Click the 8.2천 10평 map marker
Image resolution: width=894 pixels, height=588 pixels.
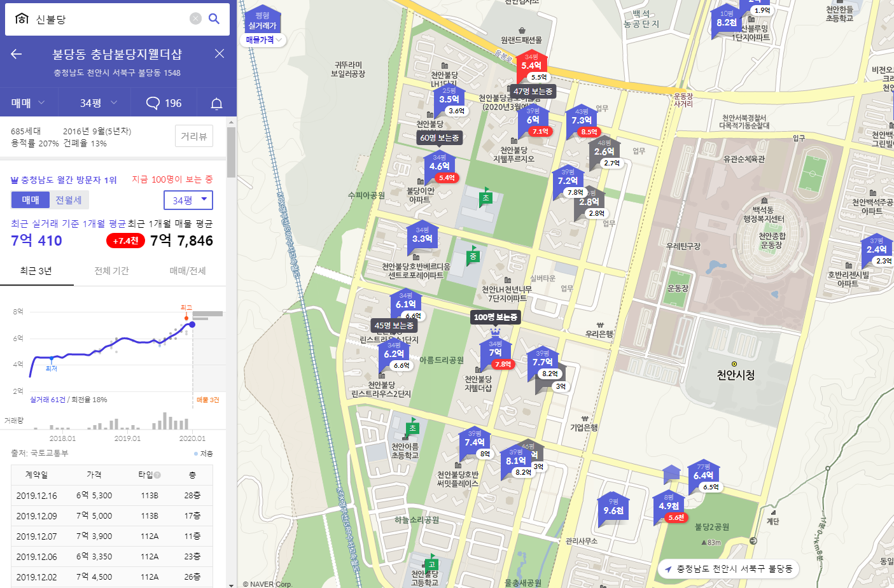727,22
